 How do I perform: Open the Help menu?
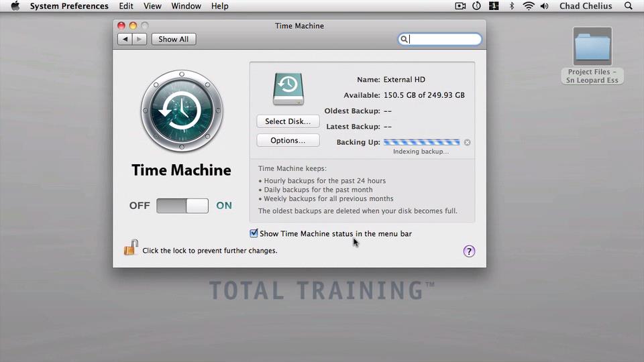click(220, 6)
